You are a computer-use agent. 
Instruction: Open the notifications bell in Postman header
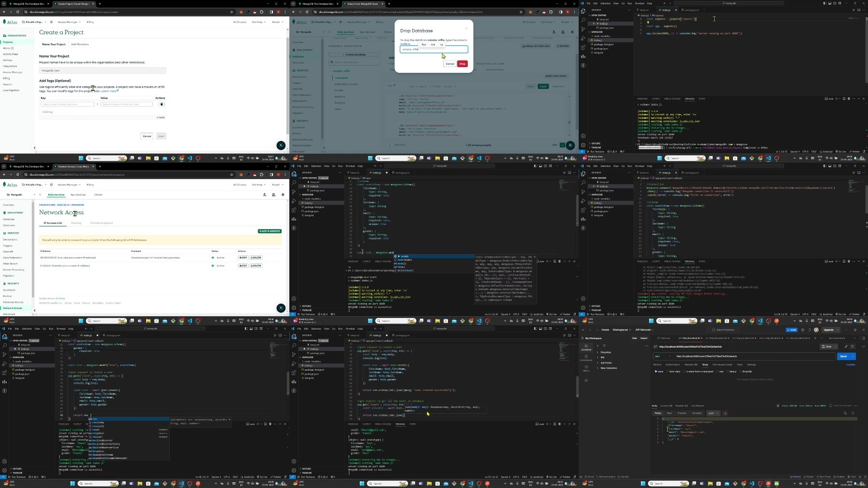pyautogui.click(x=809, y=330)
